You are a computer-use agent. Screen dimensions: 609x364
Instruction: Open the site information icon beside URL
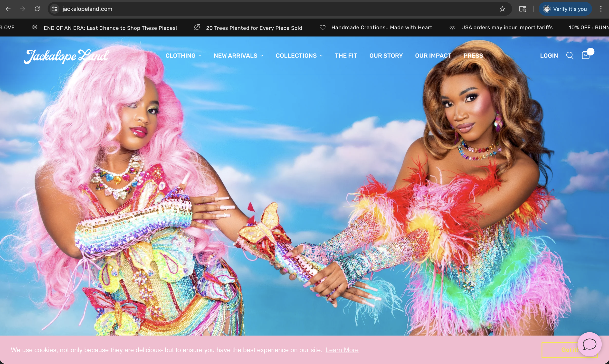tap(55, 9)
